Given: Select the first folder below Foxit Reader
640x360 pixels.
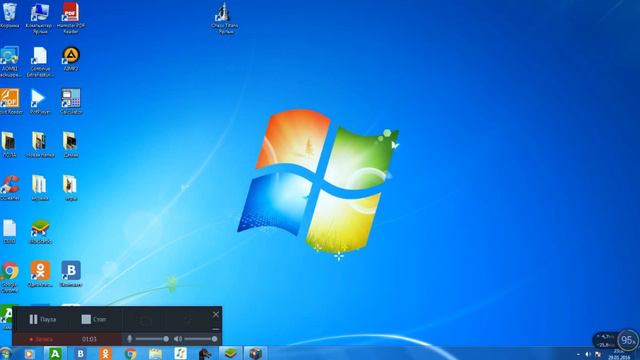Looking at the screenshot, I should tap(9, 144).
